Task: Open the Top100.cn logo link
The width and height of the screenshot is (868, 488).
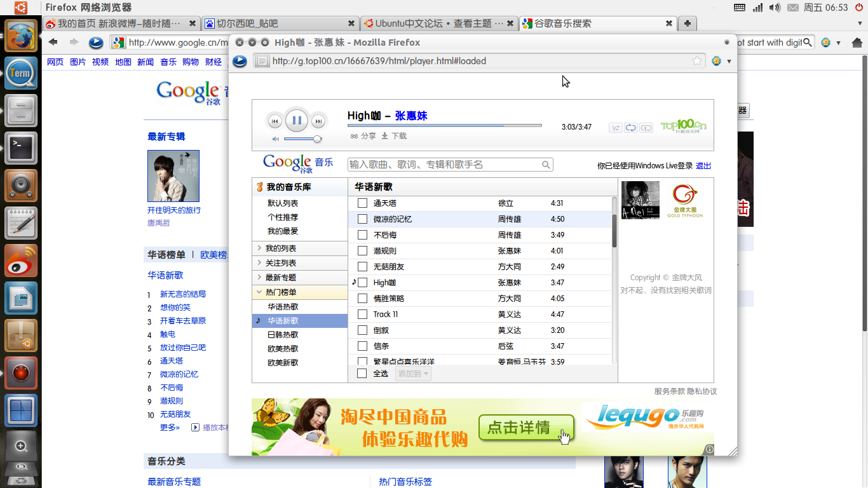Action: click(684, 126)
